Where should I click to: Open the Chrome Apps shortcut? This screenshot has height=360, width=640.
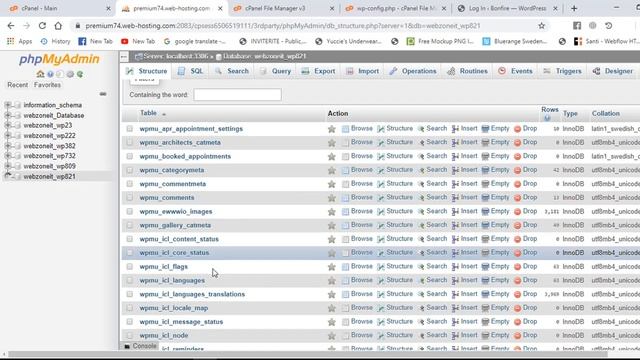point(19,41)
